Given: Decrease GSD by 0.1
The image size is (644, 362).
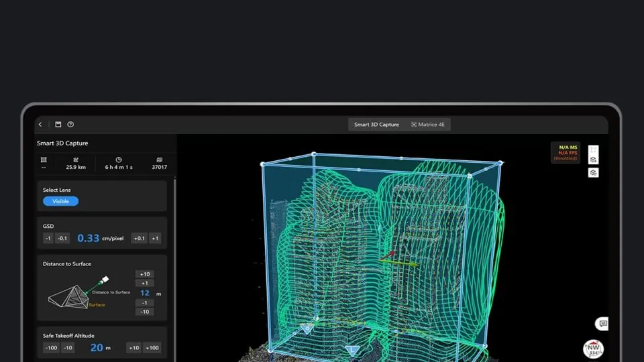Looking at the screenshot, I should [62, 238].
